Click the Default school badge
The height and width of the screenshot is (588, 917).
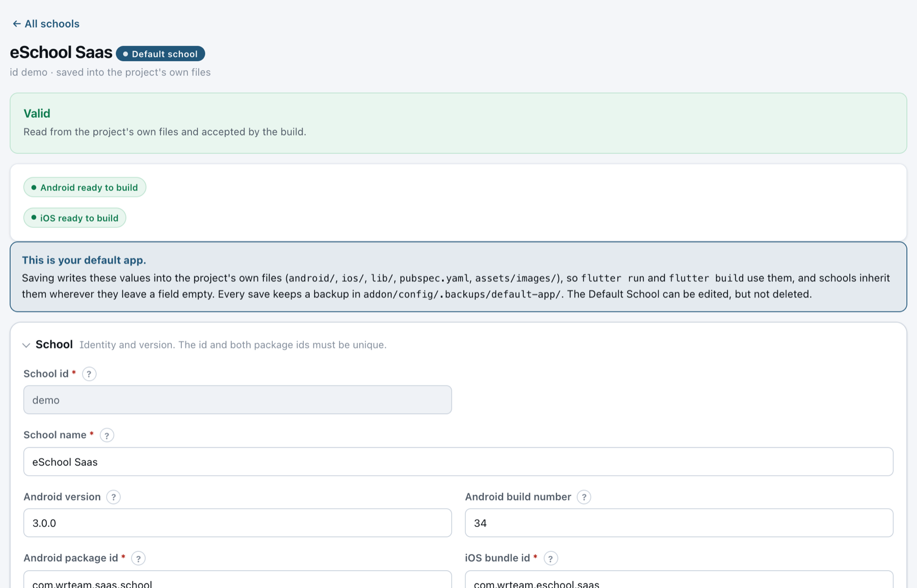[x=160, y=54]
